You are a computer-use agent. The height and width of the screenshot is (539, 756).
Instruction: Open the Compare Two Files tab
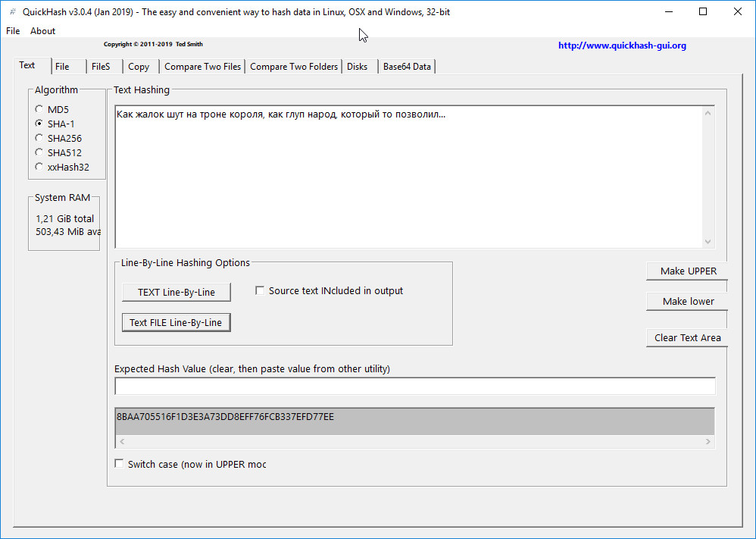tap(202, 67)
